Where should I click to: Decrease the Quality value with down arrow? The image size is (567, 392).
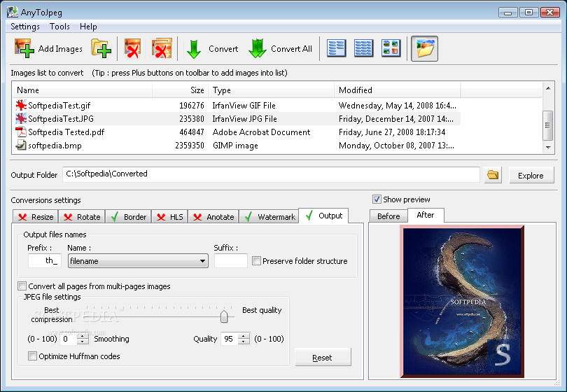tap(244, 342)
